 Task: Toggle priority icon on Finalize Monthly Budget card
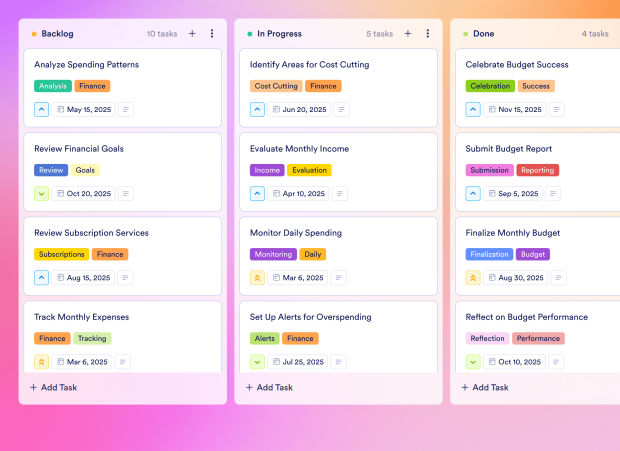[x=473, y=277]
